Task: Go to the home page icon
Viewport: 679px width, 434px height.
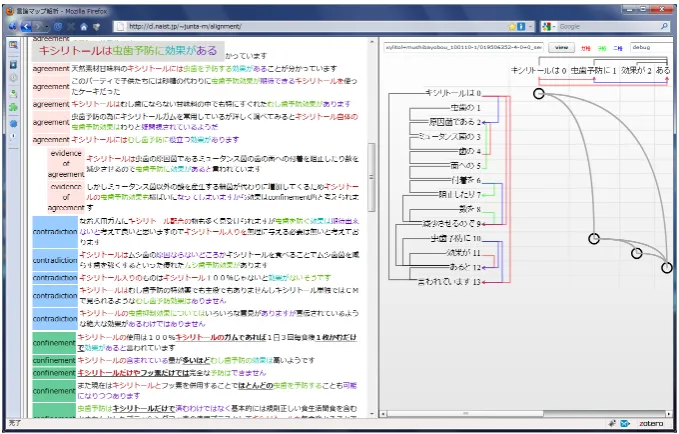Action: click(84, 27)
